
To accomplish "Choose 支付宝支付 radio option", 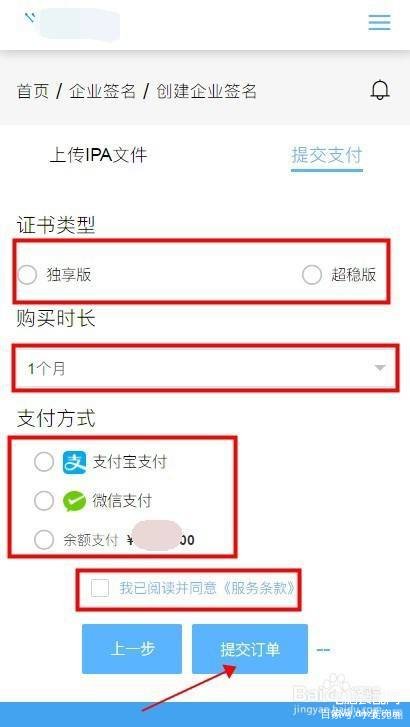I will pos(44,462).
